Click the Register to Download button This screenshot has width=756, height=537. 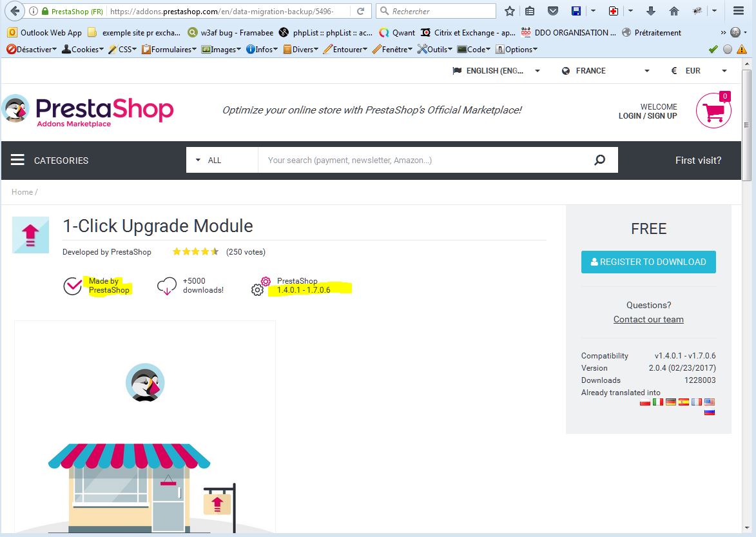pyautogui.click(x=648, y=262)
